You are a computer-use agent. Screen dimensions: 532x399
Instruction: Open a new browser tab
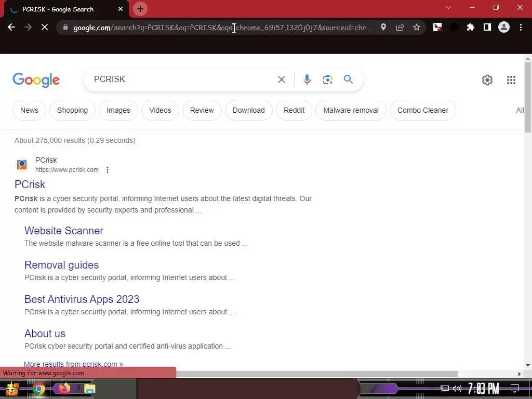[x=140, y=9]
